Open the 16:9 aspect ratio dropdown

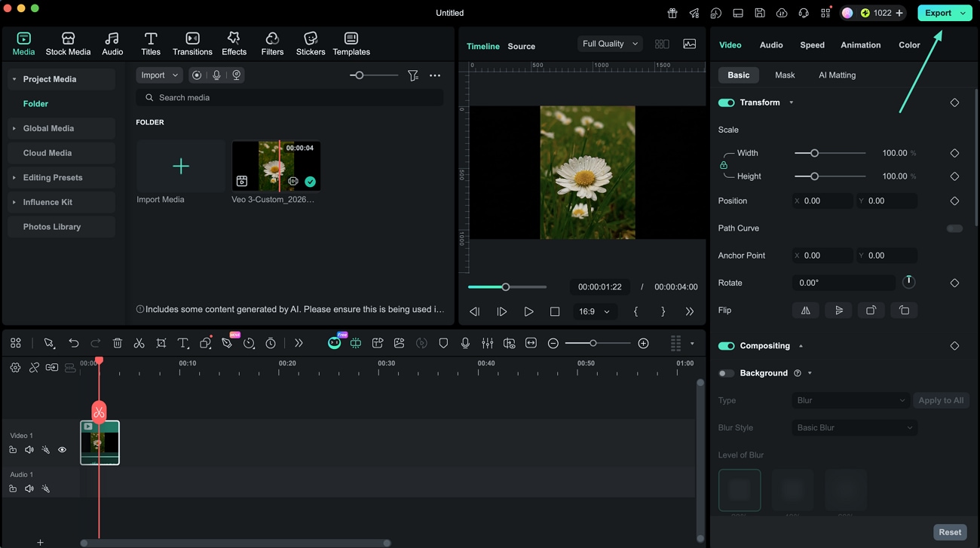[x=594, y=311]
